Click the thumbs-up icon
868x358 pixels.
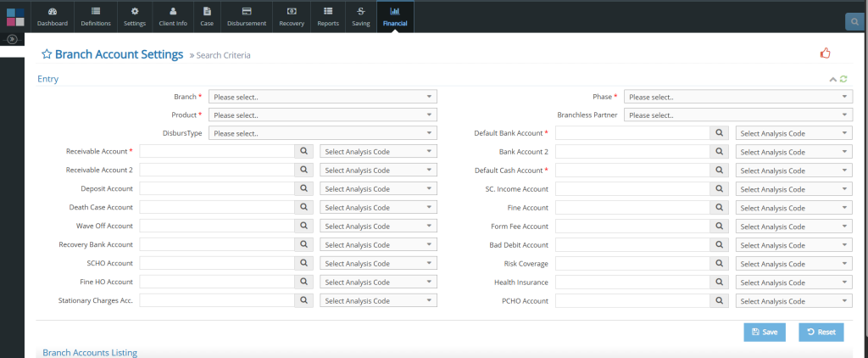825,53
